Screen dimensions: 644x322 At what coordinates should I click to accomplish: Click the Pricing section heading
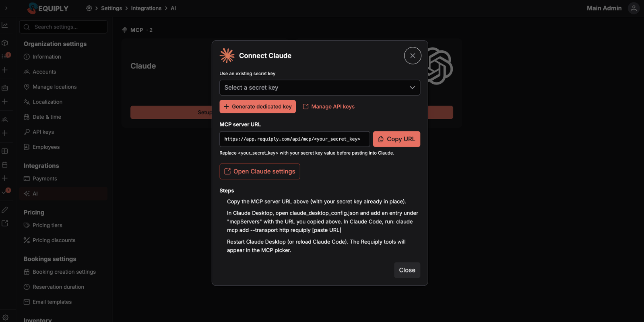34,213
